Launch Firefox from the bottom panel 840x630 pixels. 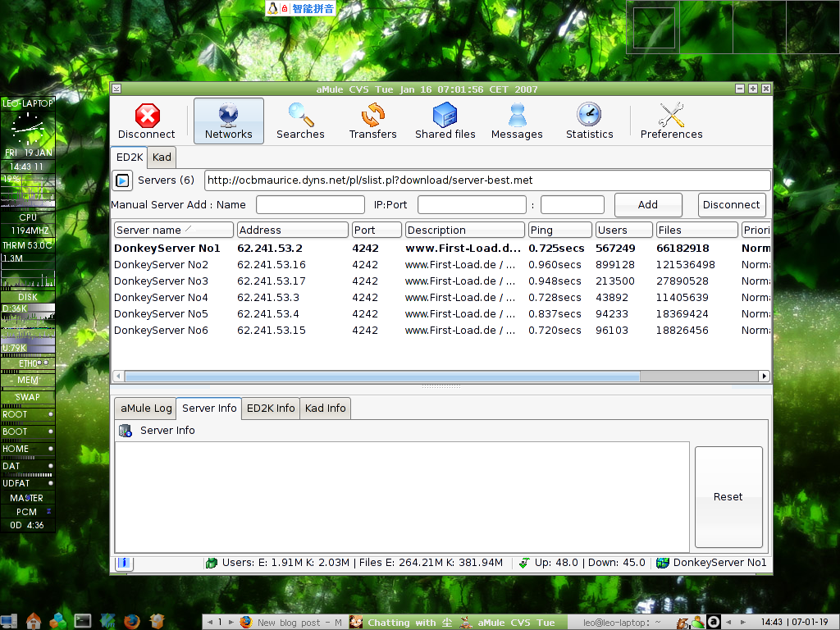[132, 621]
